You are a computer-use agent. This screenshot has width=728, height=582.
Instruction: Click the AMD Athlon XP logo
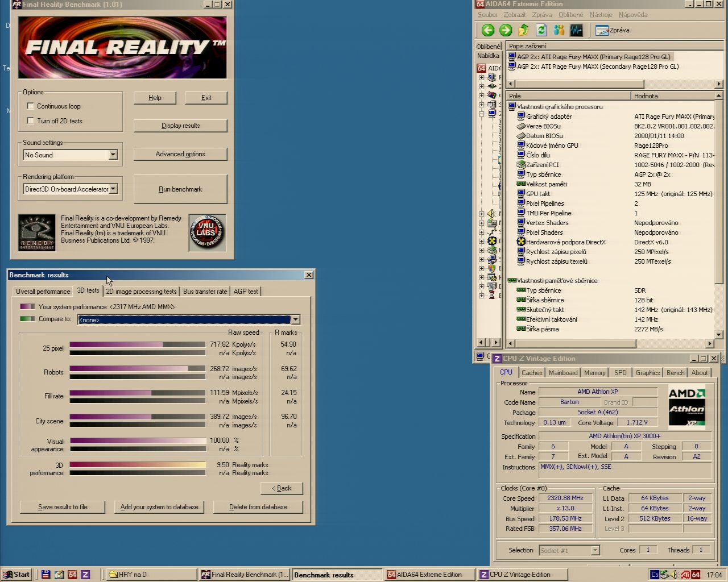tap(686, 406)
